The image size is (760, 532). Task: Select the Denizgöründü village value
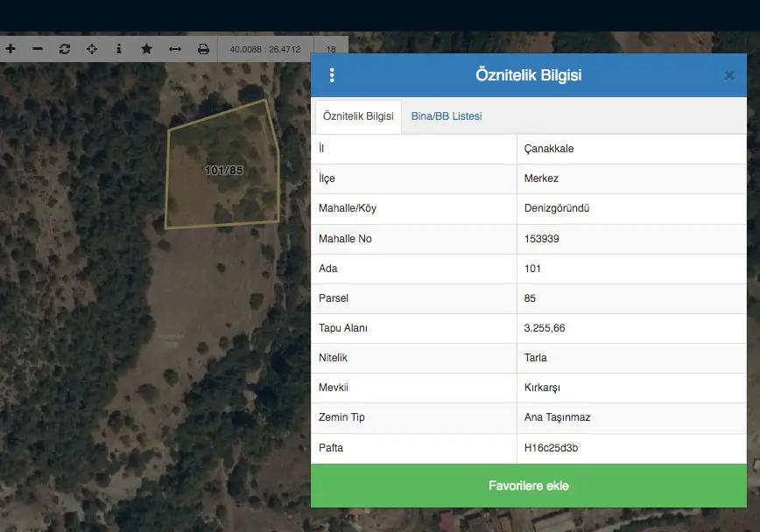coord(557,208)
